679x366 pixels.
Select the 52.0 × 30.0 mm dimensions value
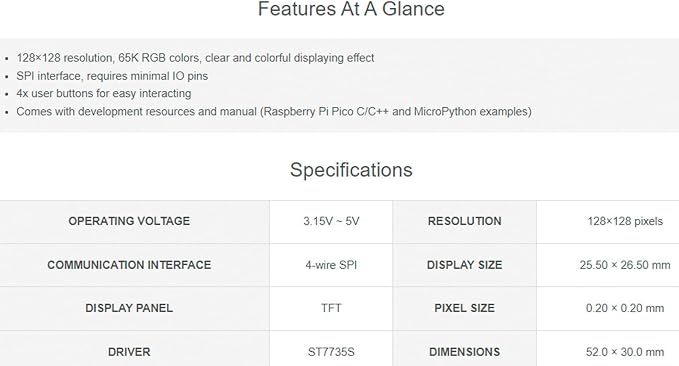625,352
